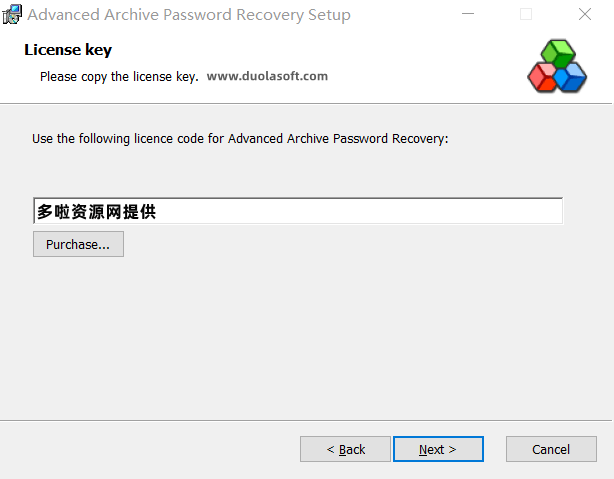The image size is (614, 479).
Task: Click the installer icon in title bar
Action: pyautogui.click(x=12, y=14)
